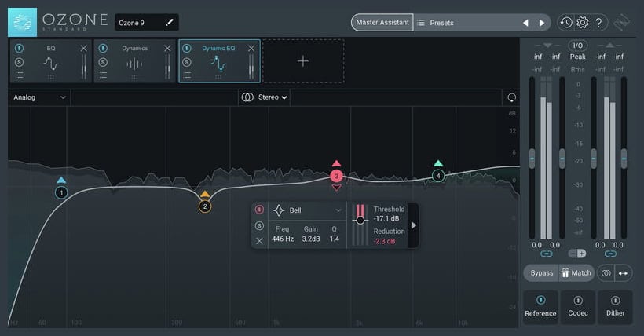Toggle the gain match switch below meters
Image resolution: width=644 pixels, height=336 pixels.
coord(577,254)
